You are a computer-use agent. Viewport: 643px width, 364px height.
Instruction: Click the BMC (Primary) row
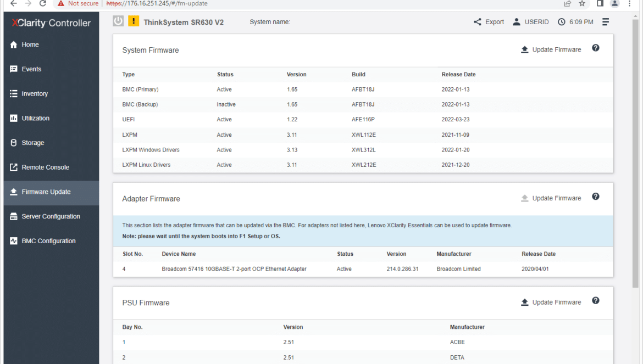tap(363, 89)
